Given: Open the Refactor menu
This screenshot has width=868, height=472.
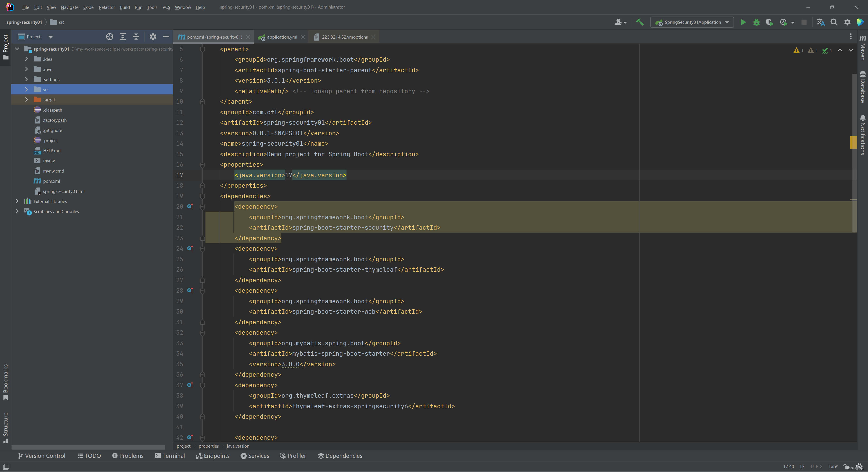Looking at the screenshot, I should [106, 7].
